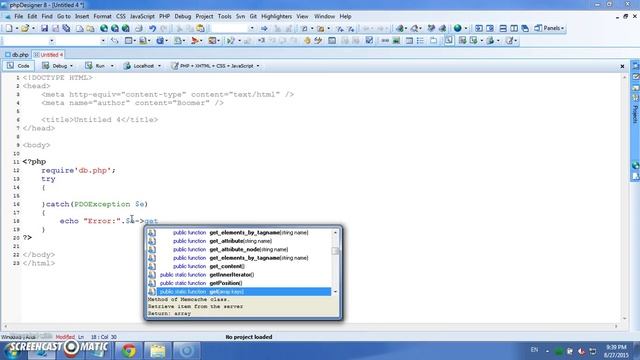
Task: Click the blue go arrow beside the combo box
Action: tap(264, 28)
